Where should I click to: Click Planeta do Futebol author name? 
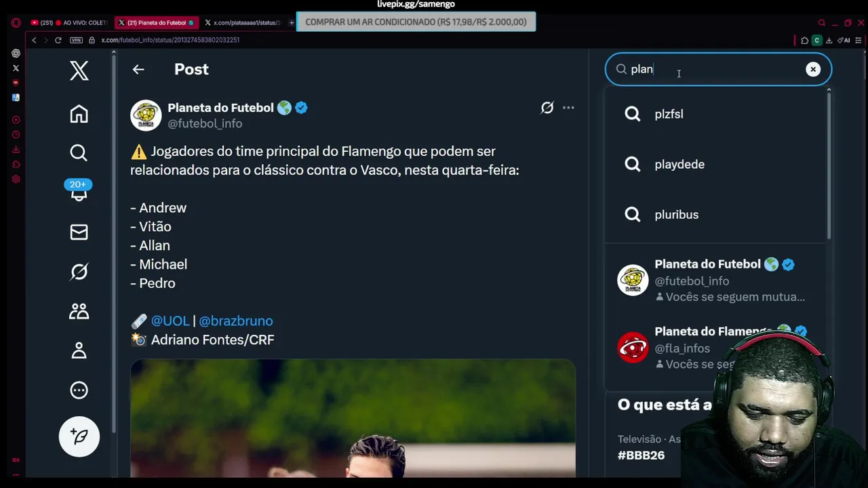pyautogui.click(x=220, y=108)
